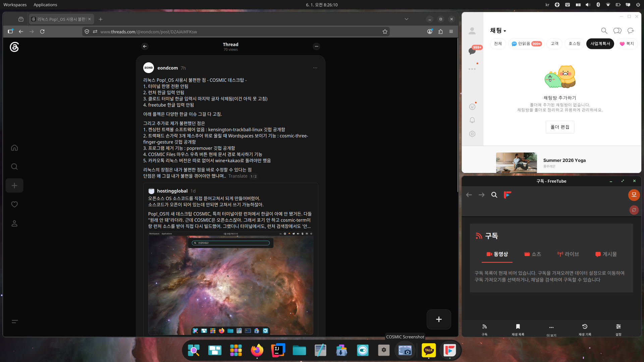This screenshot has width=644, height=362.
Task: Close the 리눅스 Pop!_OS browser tab
Action: point(90,19)
